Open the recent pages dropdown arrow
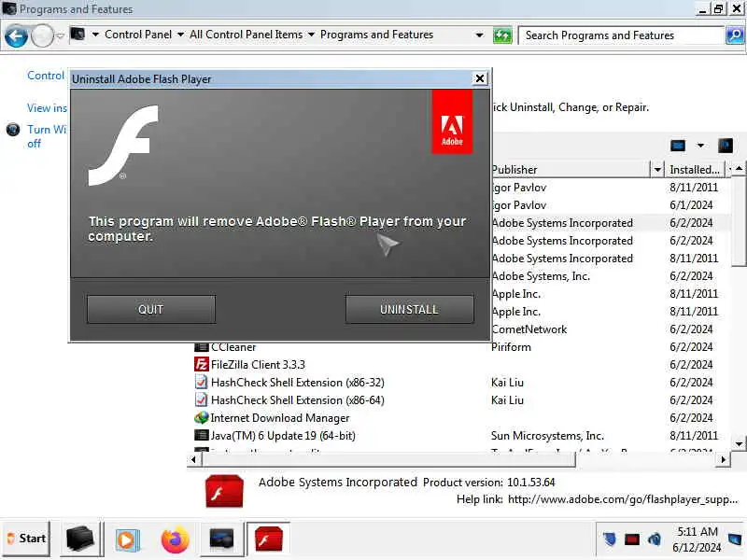 (x=61, y=35)
